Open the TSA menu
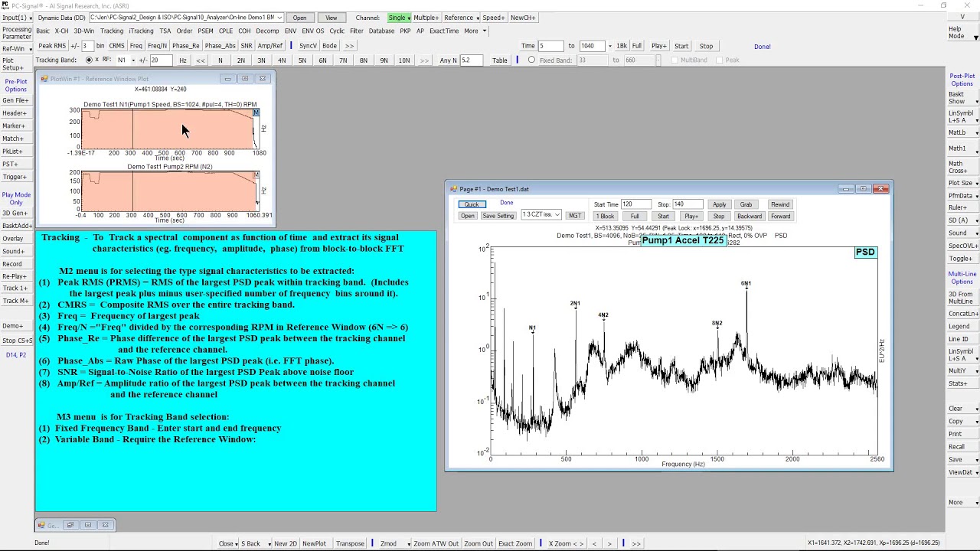The image size is (980, 551). coord(165,31)
